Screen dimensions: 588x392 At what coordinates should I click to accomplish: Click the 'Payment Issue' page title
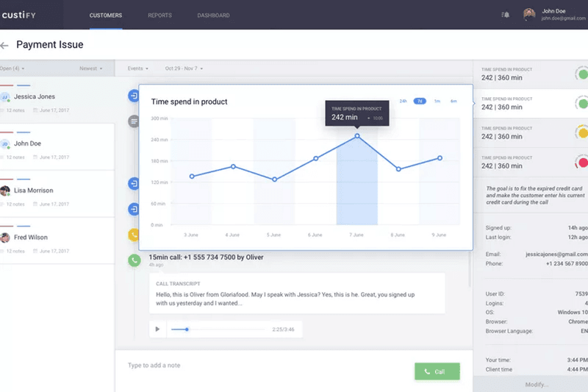point(50,45)
